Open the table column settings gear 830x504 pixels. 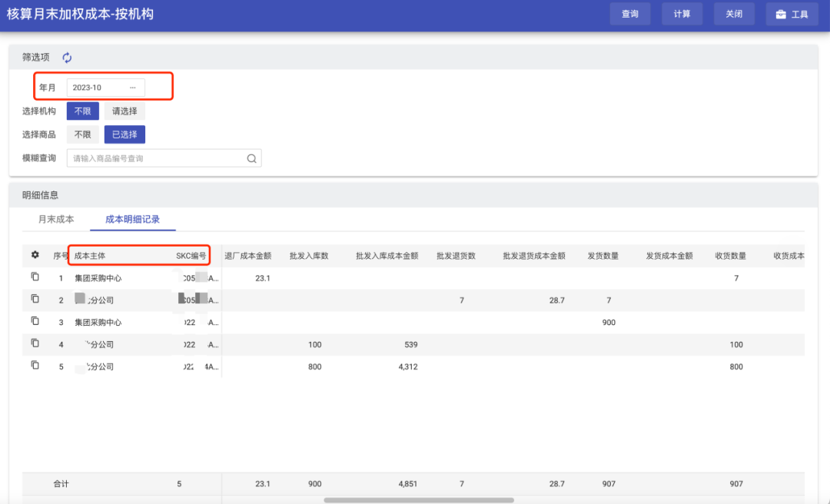pyautogui.click(x=35, y=254)
